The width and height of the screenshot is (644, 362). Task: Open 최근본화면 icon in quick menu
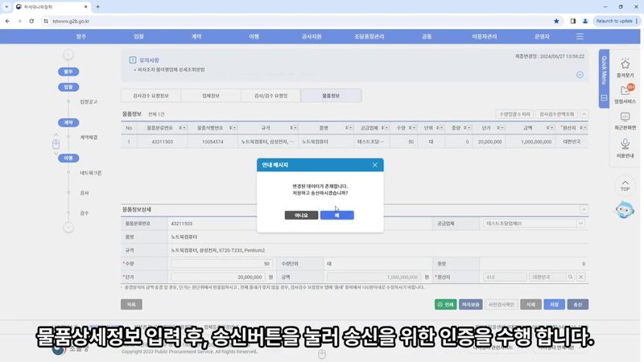click(x=625, y=121)
